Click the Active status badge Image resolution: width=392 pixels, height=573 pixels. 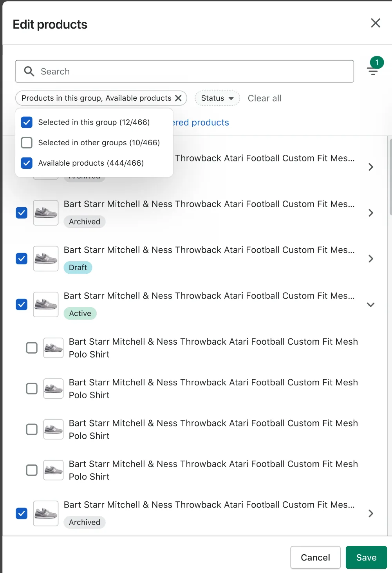[80, 313]
